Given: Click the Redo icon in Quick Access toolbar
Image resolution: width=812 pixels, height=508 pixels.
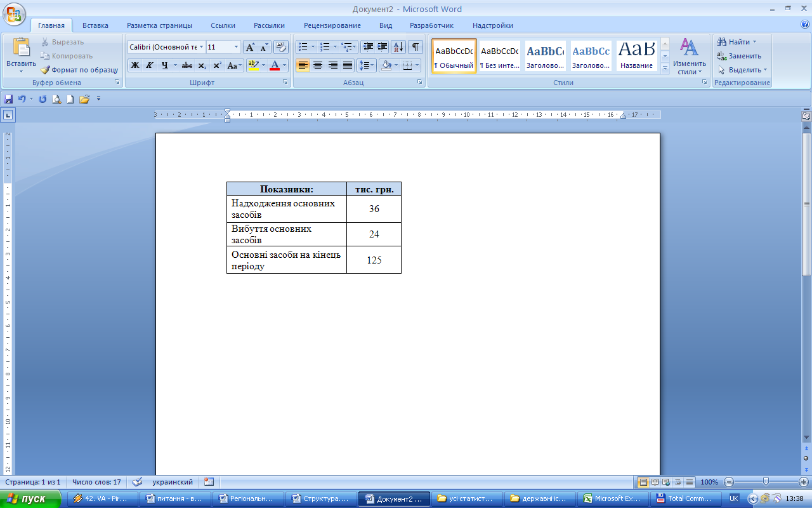Looking at the screenshot, I should coord(43,99).
